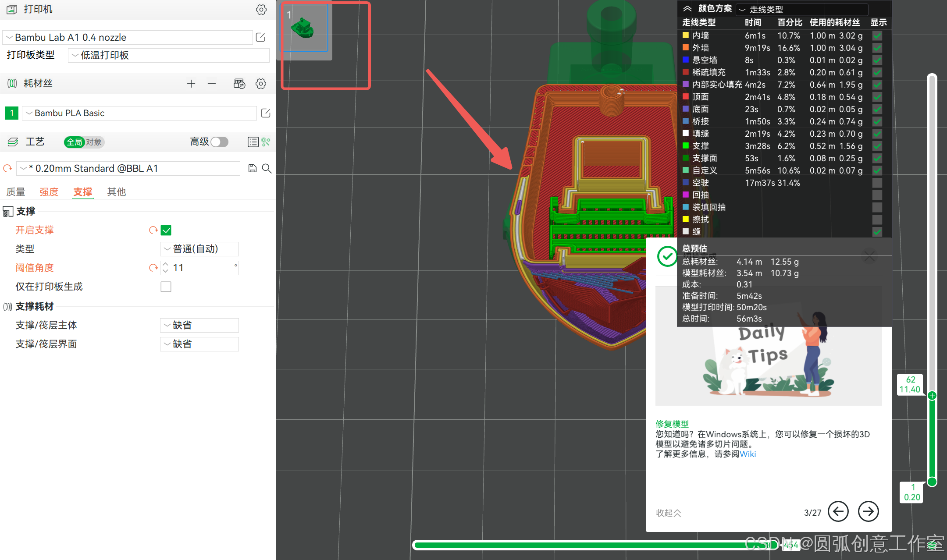Image resolution: width=947 pixels, height=560 pixels.
Task: Expand 走线类型 color scheme dropdown
Action: click(x=801, y=9)
